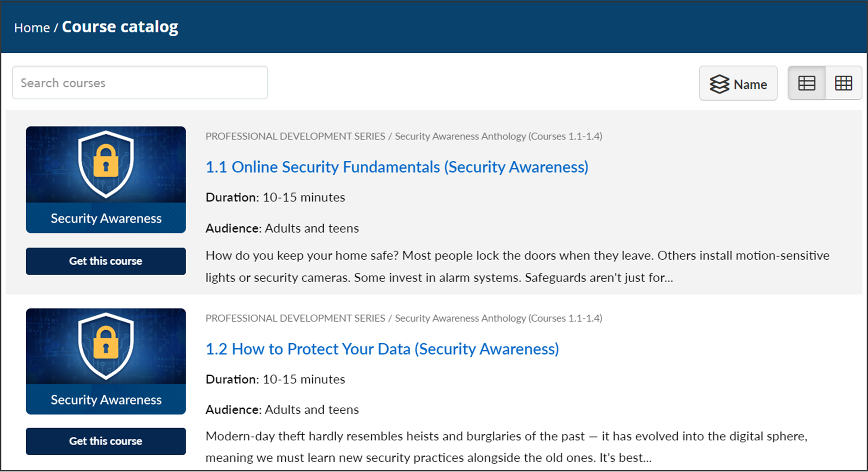Click the padlock shield icon for course 1.1
Viewport: 868px width, 472px height.
[x=106, y=164]
